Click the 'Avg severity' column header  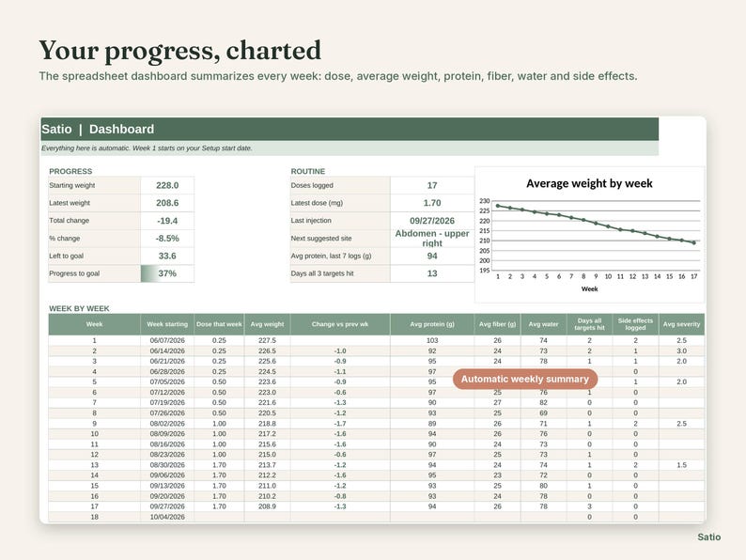click(682, 324)
